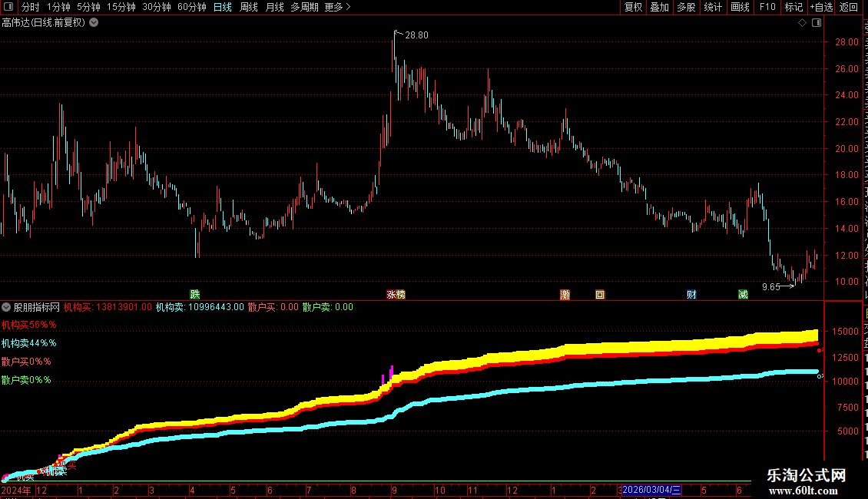Viewport: 868px width, 499px height.
Task: Open F10 company info
Action: [767, 7]
